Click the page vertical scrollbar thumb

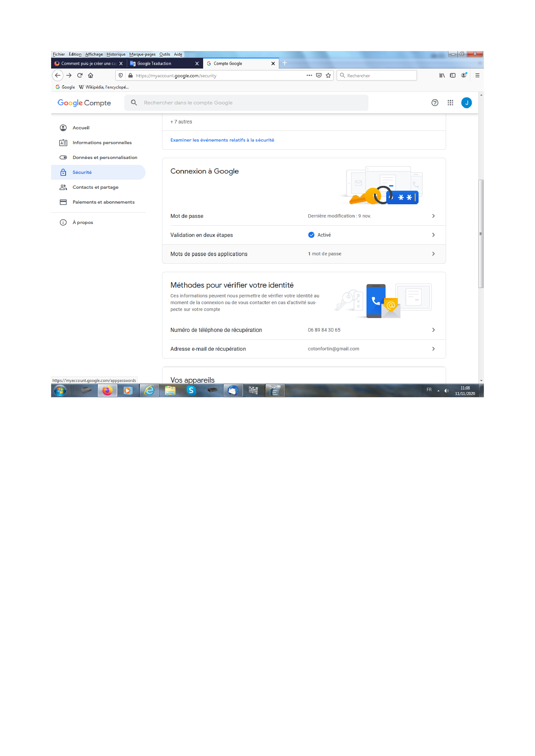[481, 234]
